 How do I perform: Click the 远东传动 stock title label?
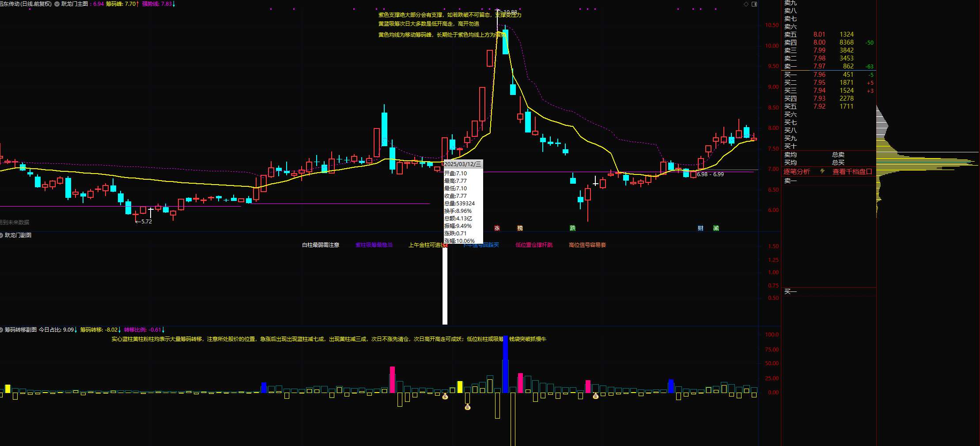click(10, 4)
